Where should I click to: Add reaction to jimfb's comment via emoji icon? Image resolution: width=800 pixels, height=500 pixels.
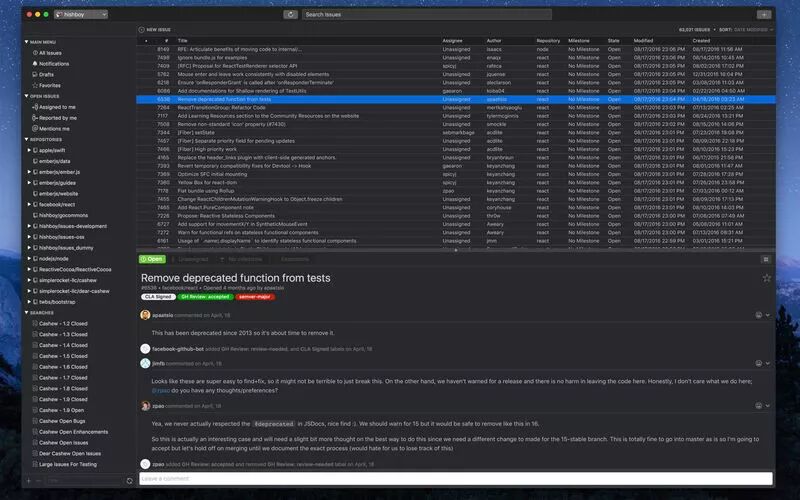pos(759,363)
